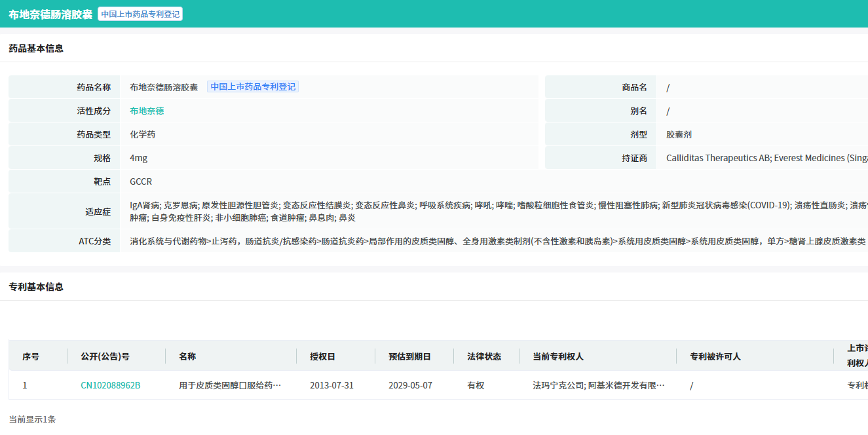Click the patent owner cell 法玛宁克公司
The height and width of the screenshot is (435, 868).
click(x=599, y=385)
